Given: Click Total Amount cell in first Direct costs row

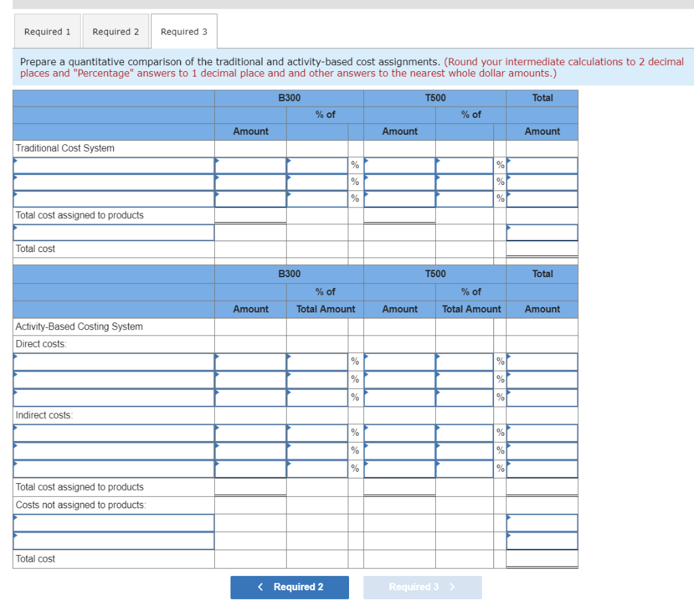Looking at the screenshot, I should click(x=542, y=361).
